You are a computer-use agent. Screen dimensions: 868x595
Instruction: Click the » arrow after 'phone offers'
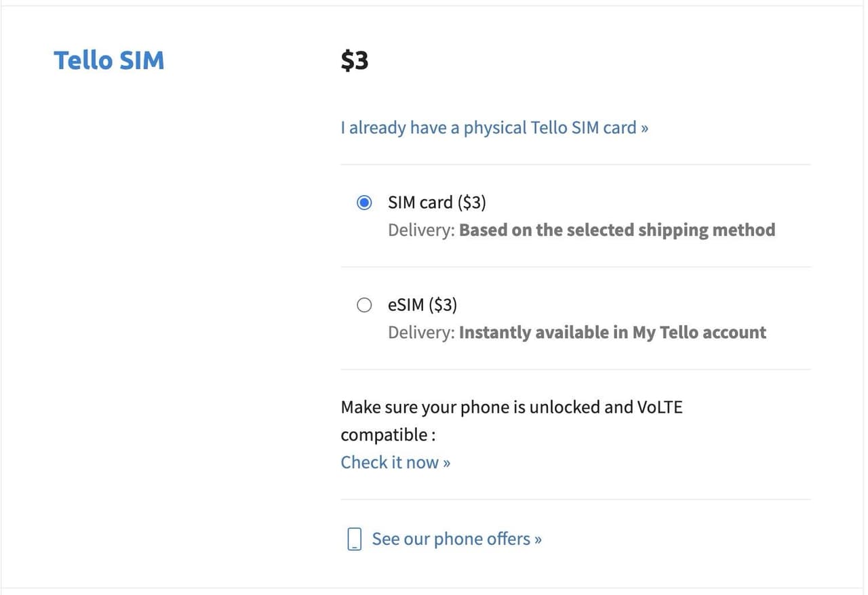(x=538, y=539)
